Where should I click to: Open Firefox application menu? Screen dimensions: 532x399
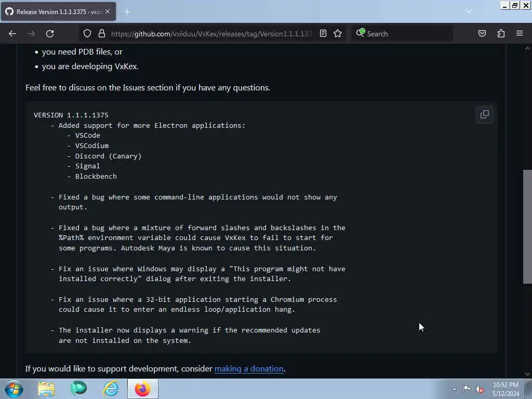click(520, 34)
